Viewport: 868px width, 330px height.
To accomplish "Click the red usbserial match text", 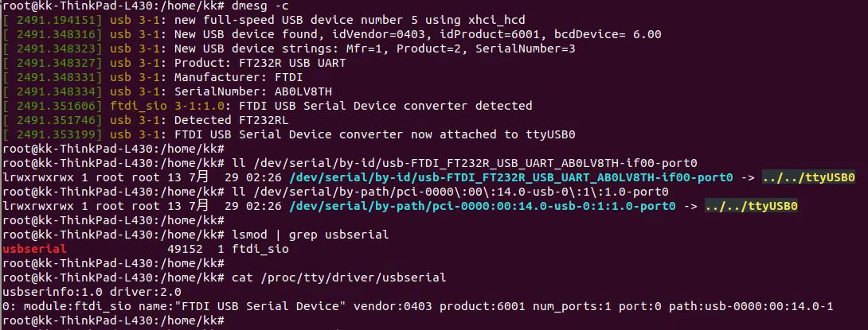I will pyautogui.click(x=34, y=250).
